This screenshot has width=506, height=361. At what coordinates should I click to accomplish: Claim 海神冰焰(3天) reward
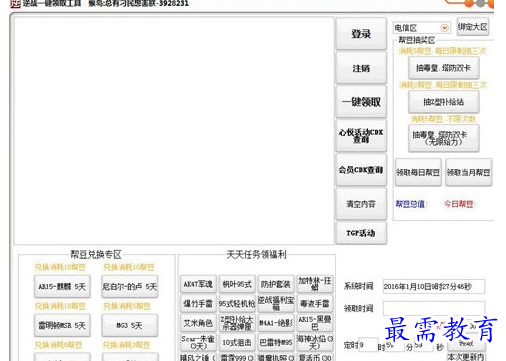(315, 342)
